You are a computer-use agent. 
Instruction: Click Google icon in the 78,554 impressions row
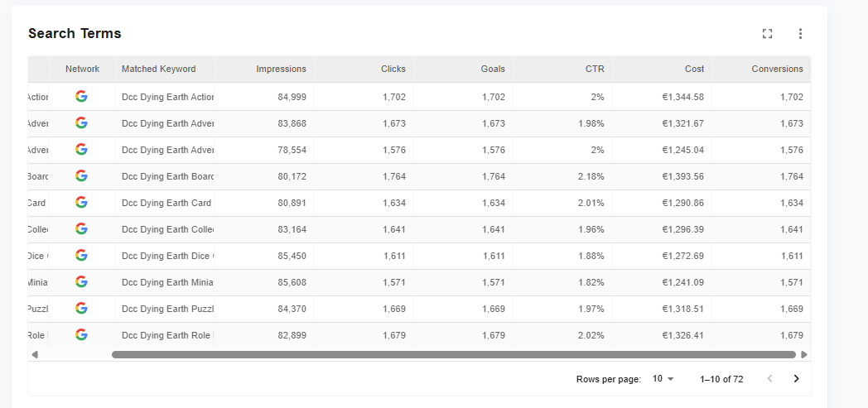click(x=81, y=150)
